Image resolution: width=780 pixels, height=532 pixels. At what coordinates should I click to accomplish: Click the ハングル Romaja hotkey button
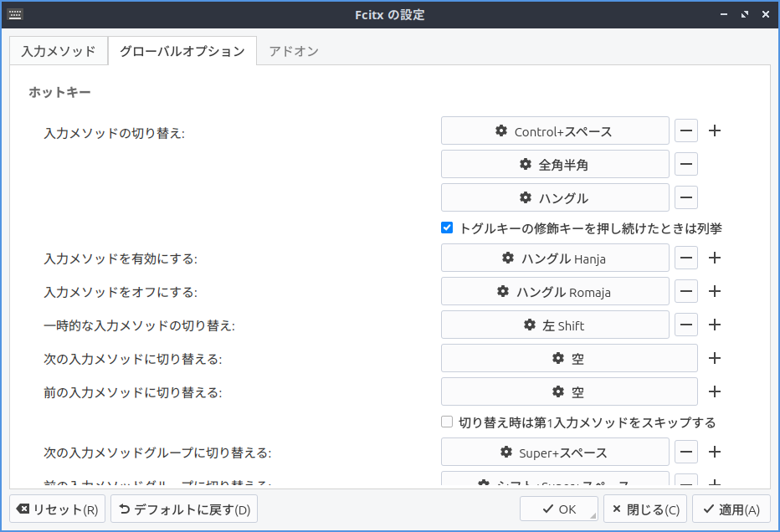[555, 291]
